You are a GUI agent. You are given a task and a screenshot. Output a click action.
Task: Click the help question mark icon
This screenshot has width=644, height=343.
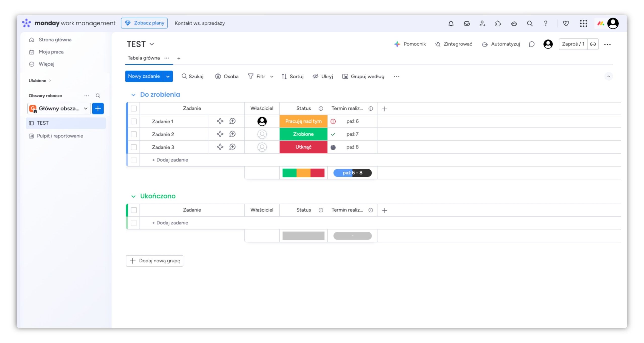(545, 23)
